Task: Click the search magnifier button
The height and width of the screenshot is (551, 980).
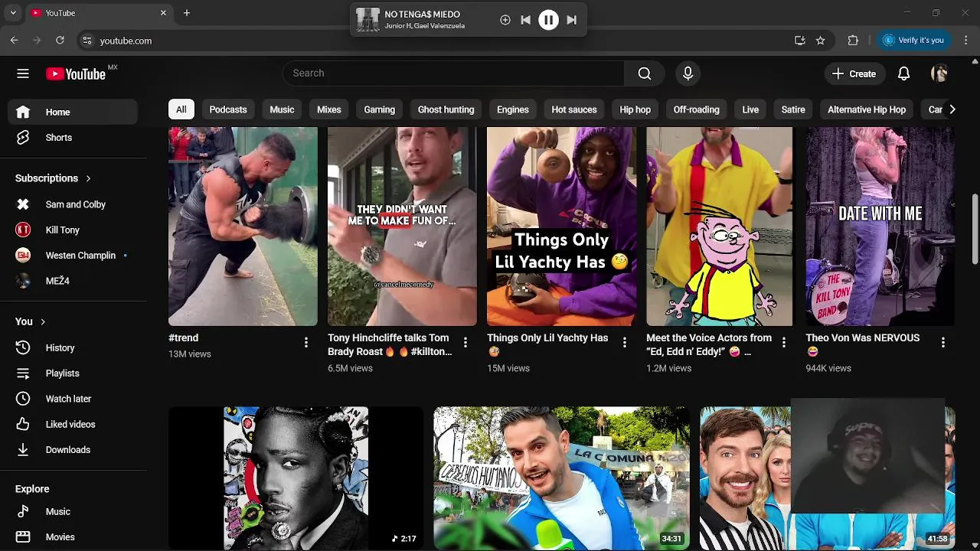Action: [645, 73]
